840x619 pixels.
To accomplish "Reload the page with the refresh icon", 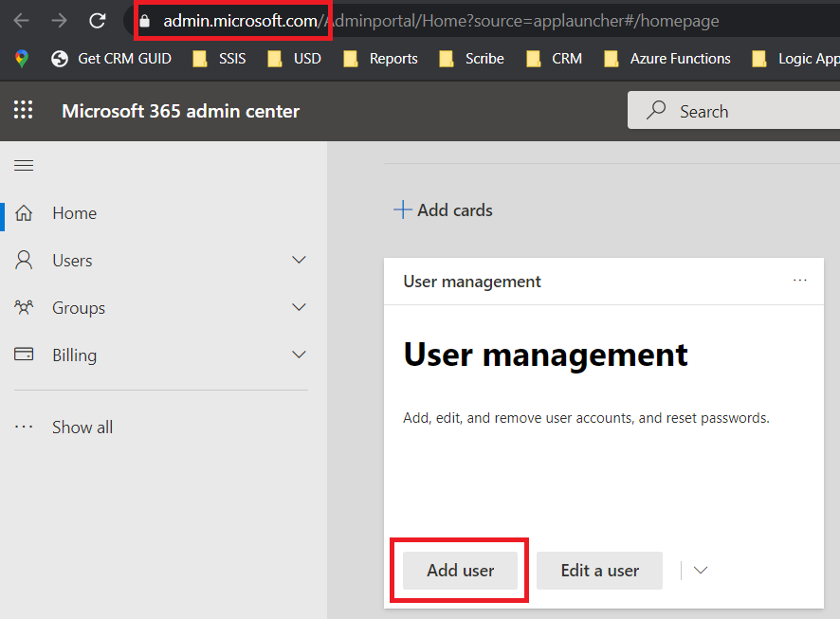I will 97,21.
